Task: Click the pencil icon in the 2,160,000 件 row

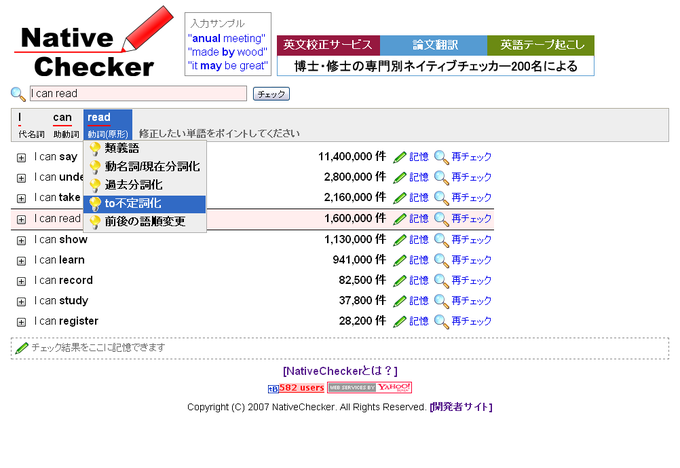Action: 399,198
